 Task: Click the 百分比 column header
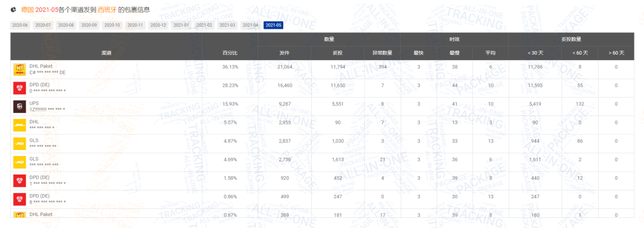click(230, 53)
